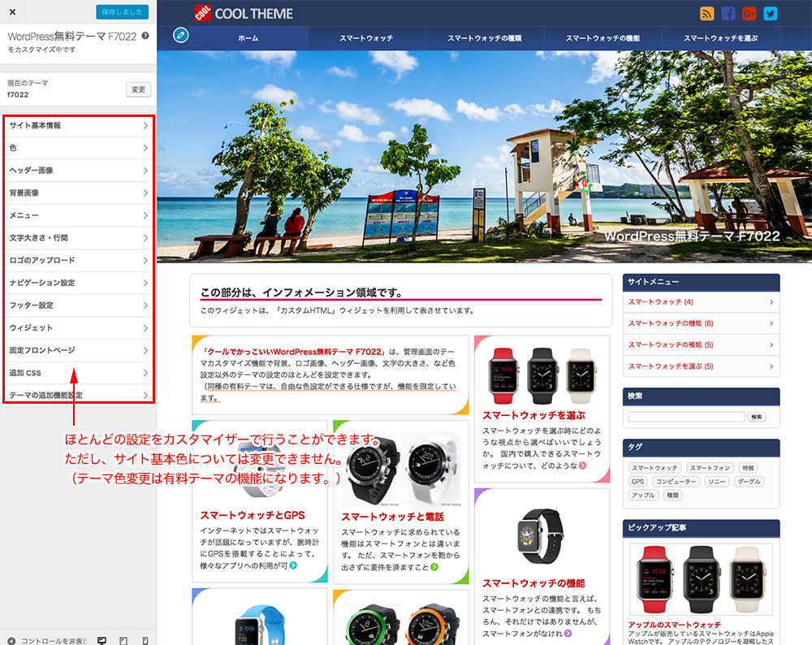Click the help question mark icon
Image resolution: width=812 pixels, height=645 pixels.
click(x=145, y=36)
